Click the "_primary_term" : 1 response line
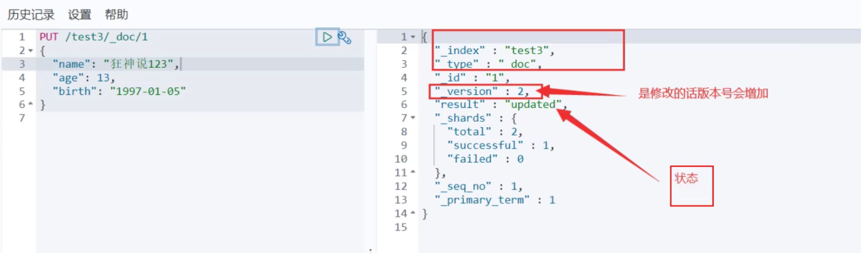The height and width of the screenshot is (253, 868). coord(495,200)
